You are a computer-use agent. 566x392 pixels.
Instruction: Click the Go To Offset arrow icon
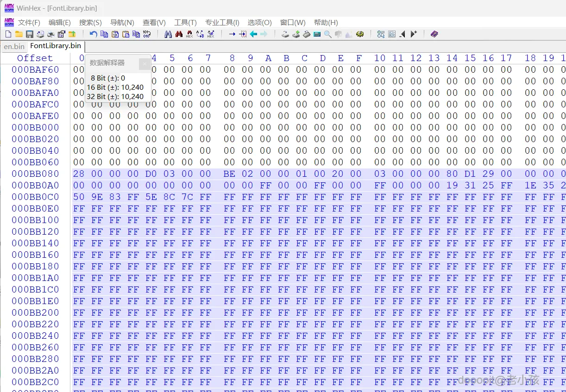tap(232, 34)
